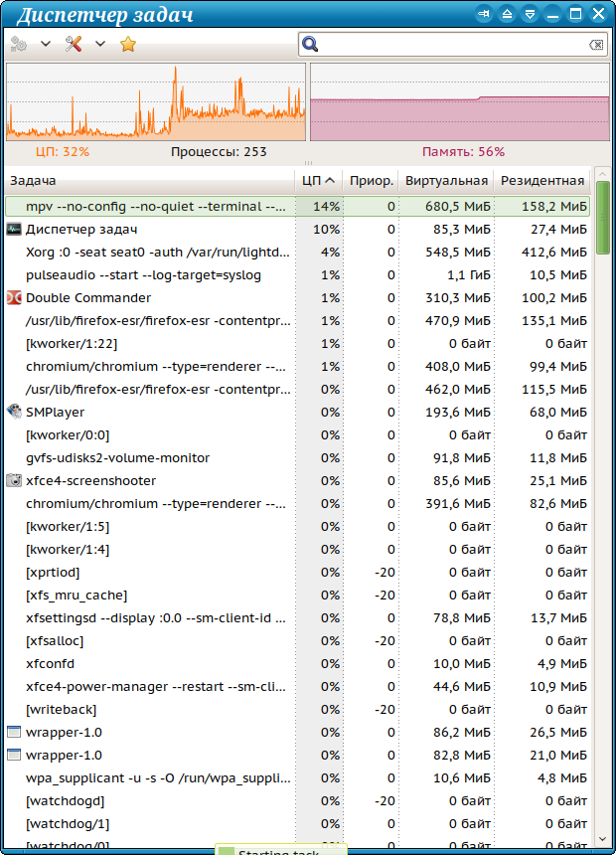Click the CPU usage graph
Viewport: 616px width, 855px height.
coord(156,102)
